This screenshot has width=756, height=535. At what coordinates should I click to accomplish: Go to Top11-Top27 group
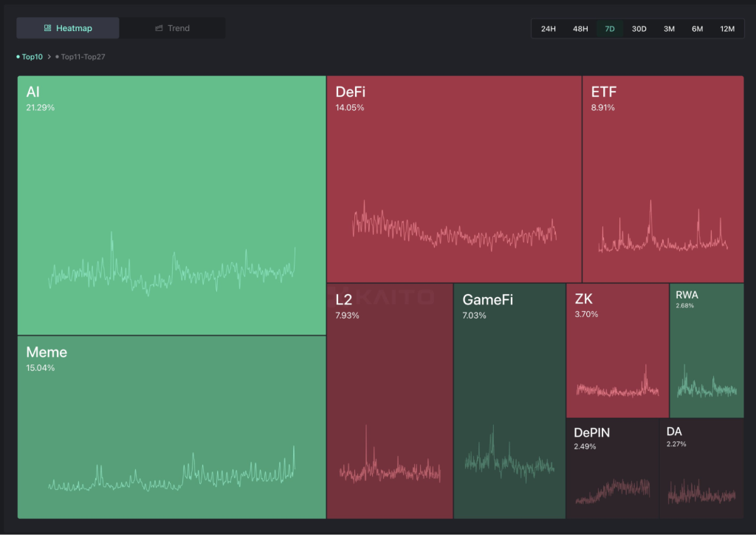[82, 56]
